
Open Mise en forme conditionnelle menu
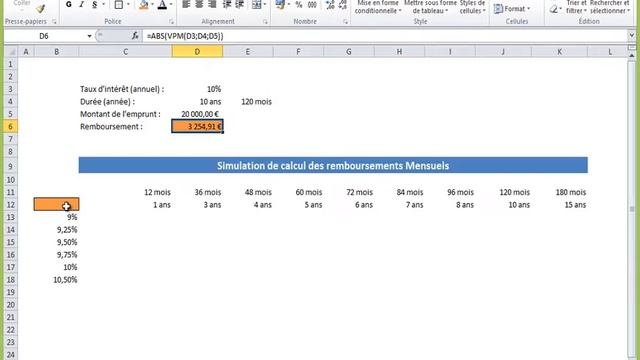[x=378, y=7]
